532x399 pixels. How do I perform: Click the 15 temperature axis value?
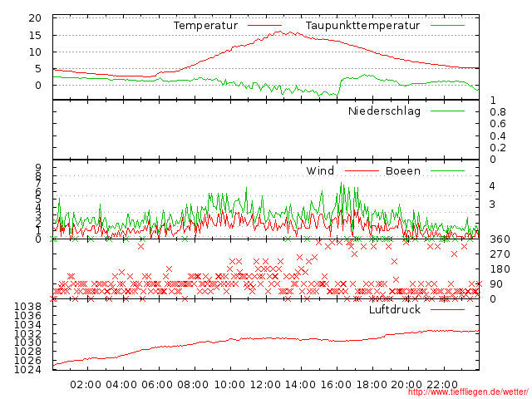tap(35, 35)
